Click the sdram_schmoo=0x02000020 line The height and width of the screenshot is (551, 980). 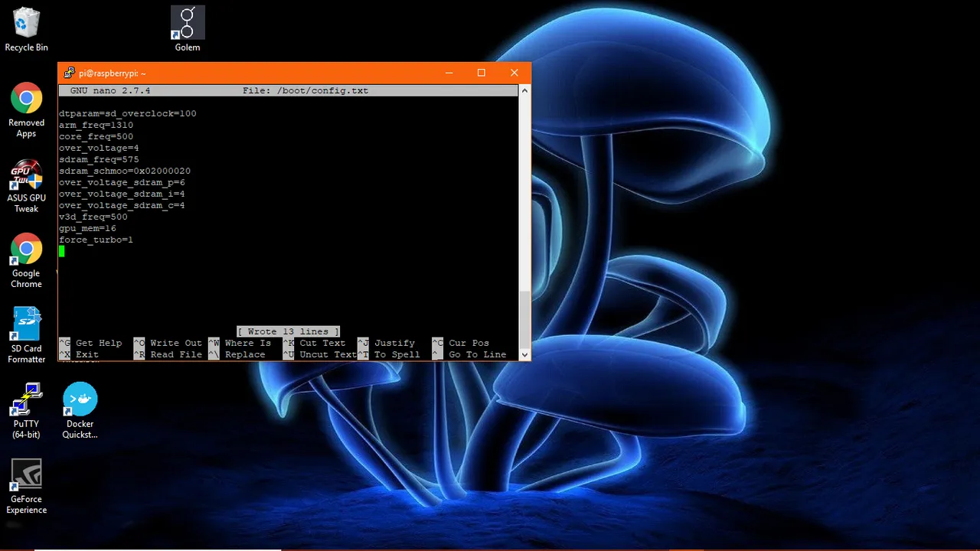tap(125, 171)
